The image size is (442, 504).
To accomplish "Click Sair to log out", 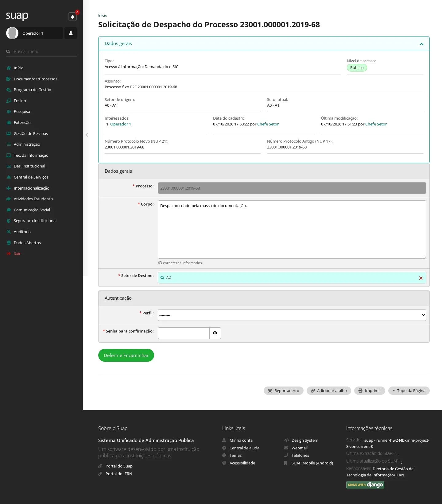I will click(x=17, y=254).
